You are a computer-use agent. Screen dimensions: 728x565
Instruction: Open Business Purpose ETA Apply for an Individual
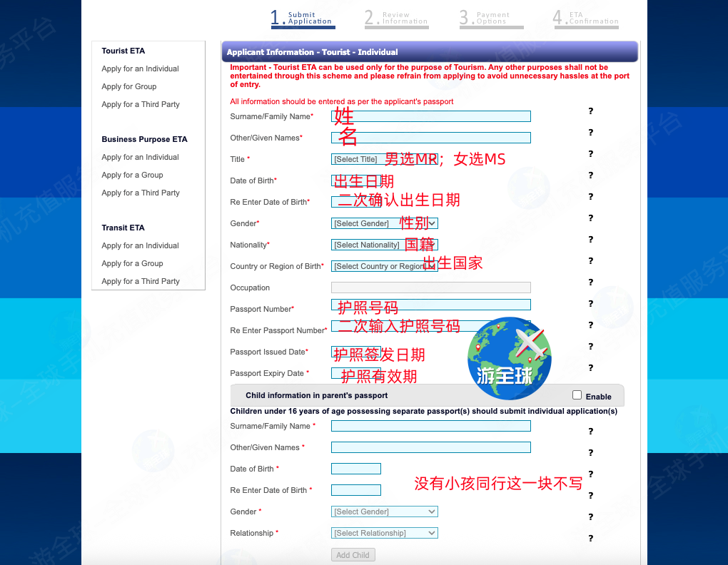[x=140, y=157]
